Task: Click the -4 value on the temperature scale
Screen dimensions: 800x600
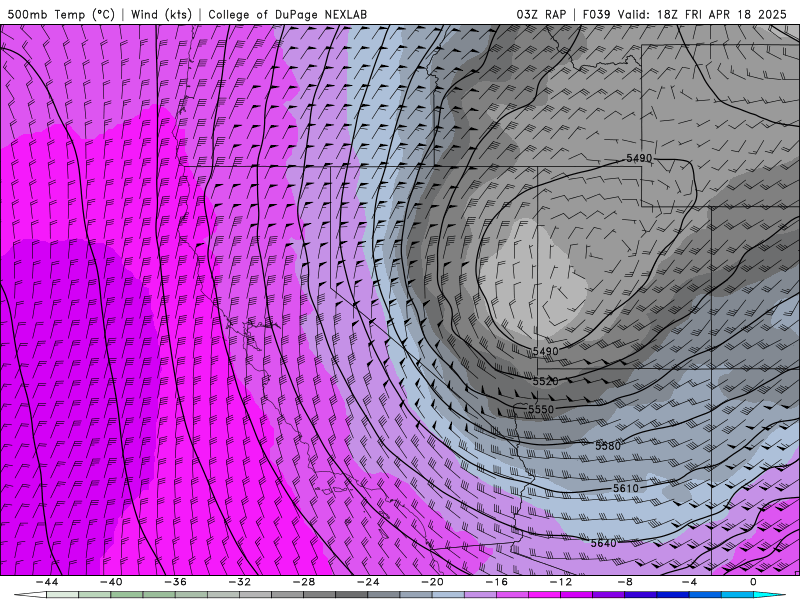Action: pyautogui.click(x=689, y=582)
